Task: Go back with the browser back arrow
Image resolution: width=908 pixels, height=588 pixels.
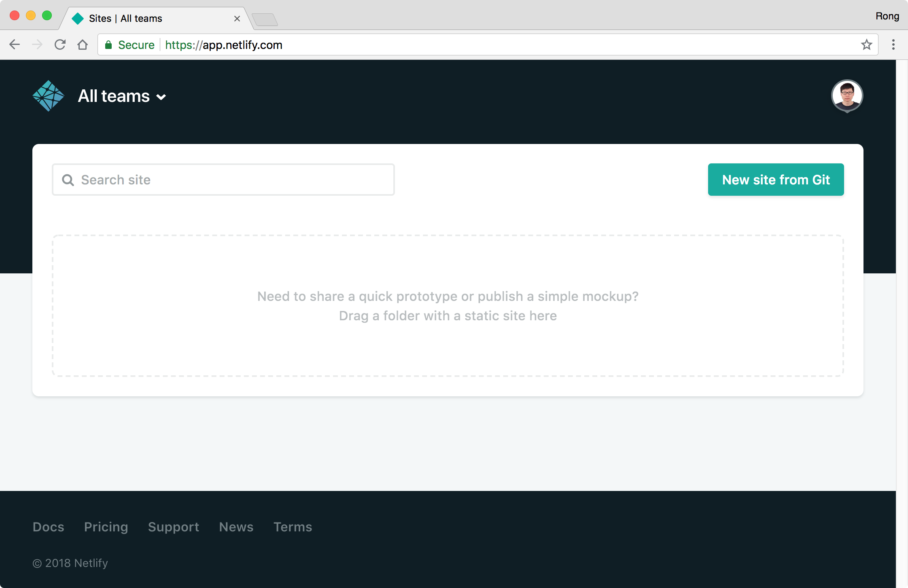Action: point(15,44)
